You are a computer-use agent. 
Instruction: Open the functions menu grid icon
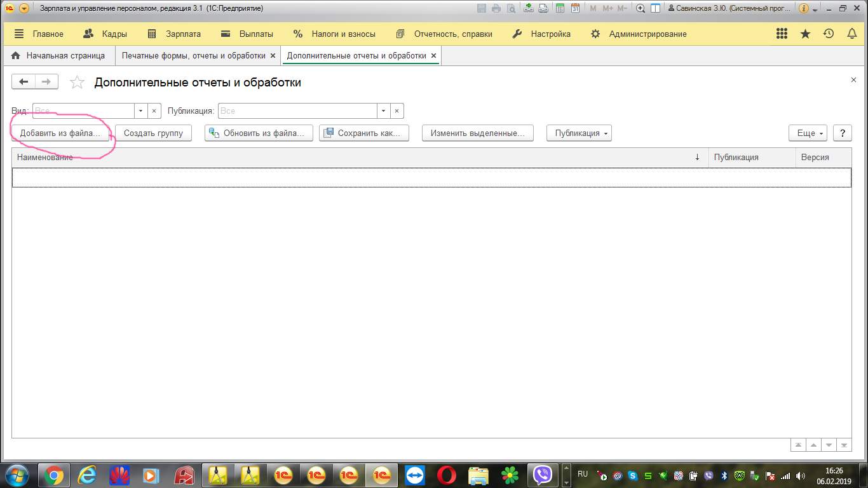[782, 34]
